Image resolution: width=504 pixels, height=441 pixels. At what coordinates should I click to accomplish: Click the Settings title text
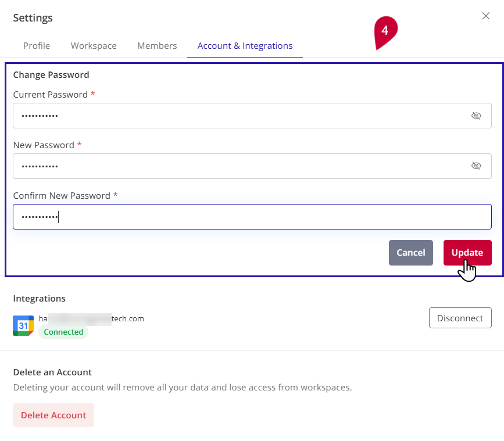coord(33,17)
